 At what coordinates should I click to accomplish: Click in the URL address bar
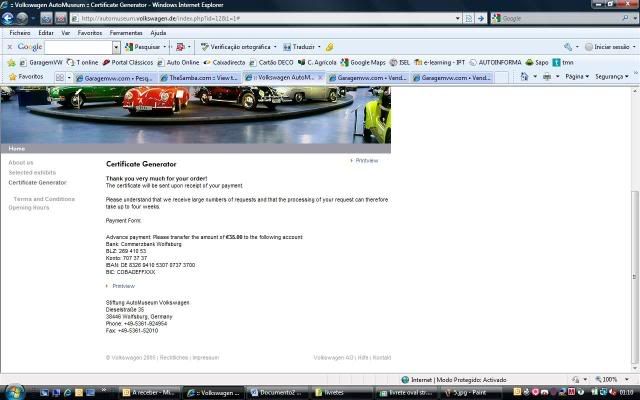(x=261, y=18)
